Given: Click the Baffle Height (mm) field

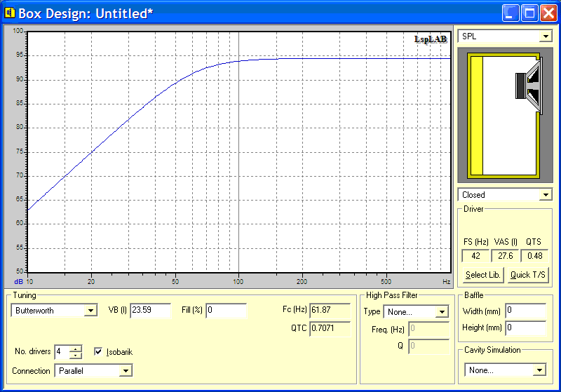Looking at the screenshot, I should pos(525,327).
